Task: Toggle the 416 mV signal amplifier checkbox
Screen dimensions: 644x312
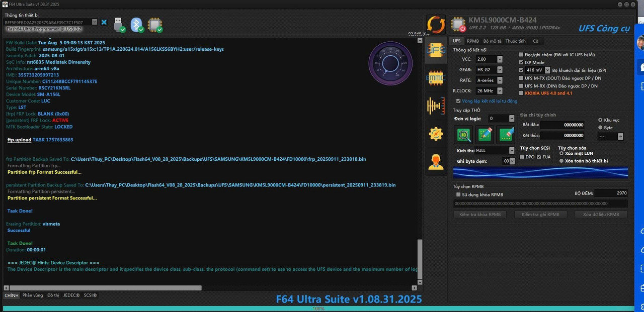Action: click(521, 70)
